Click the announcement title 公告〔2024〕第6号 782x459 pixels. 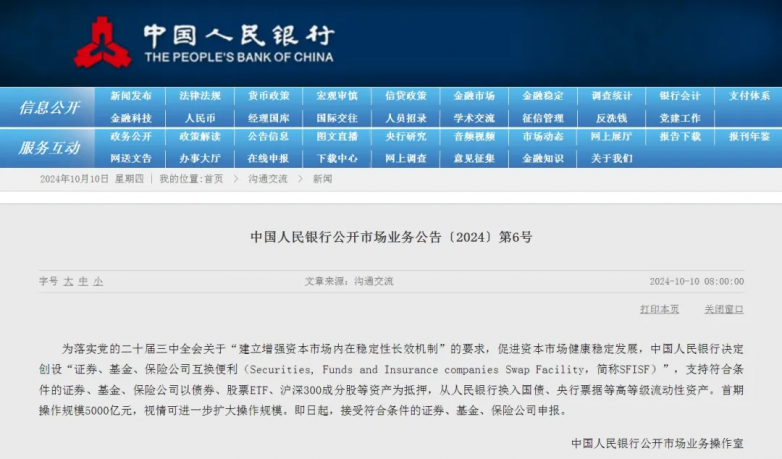click(391, 237)
